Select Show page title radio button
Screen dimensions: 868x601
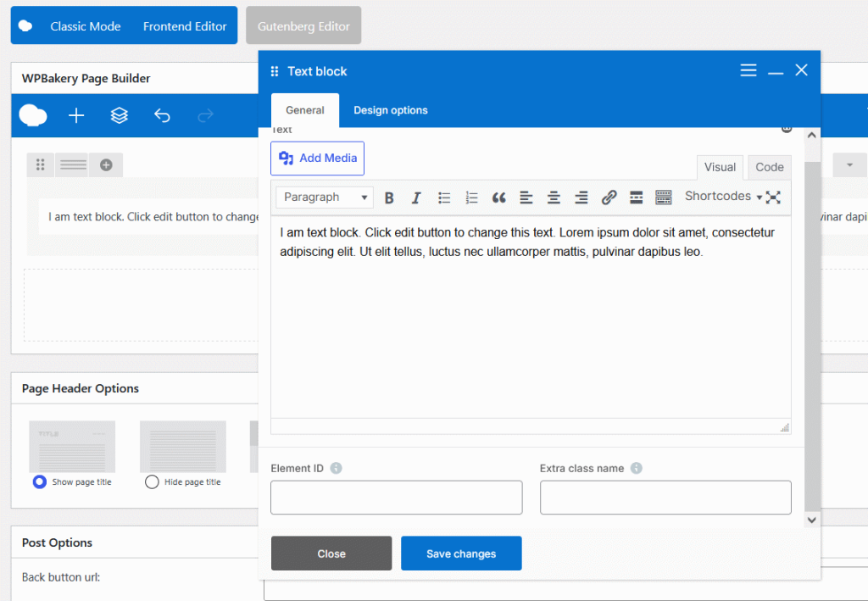40,482
